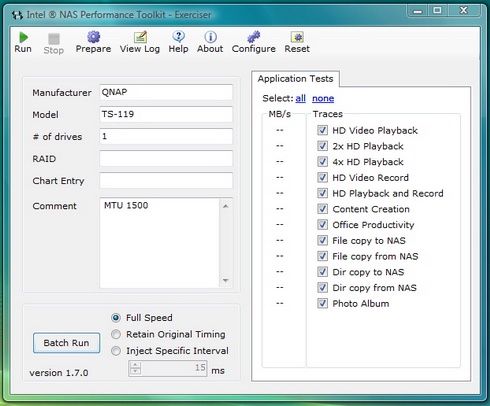Click the interval ms stepper up arrow
Screen dimensions: 490x406
[x=135, y=365]
